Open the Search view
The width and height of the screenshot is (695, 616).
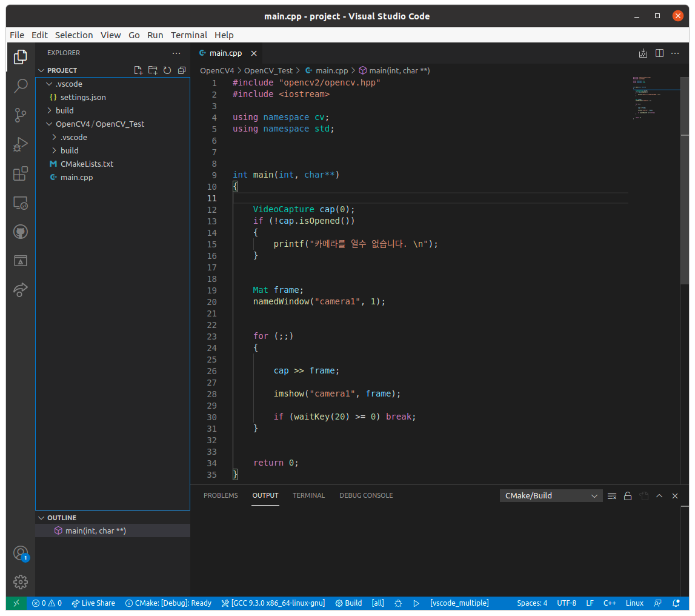pos(21,85)
